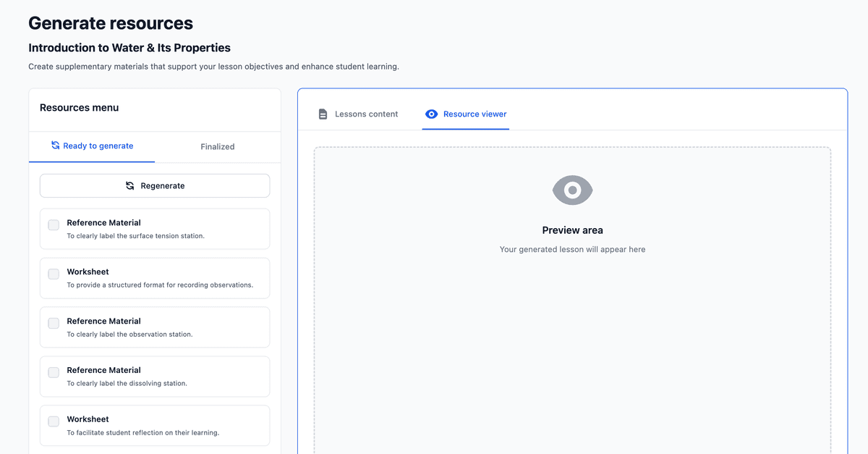Check the observation station Reference Material checkbox
Viewport: 868px width, 454px height.
click(54, 323)
